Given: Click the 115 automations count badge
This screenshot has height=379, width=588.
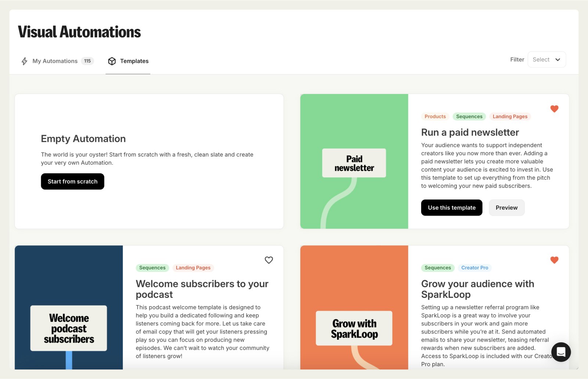Looking at the screenshot, I should pos(87,61).
